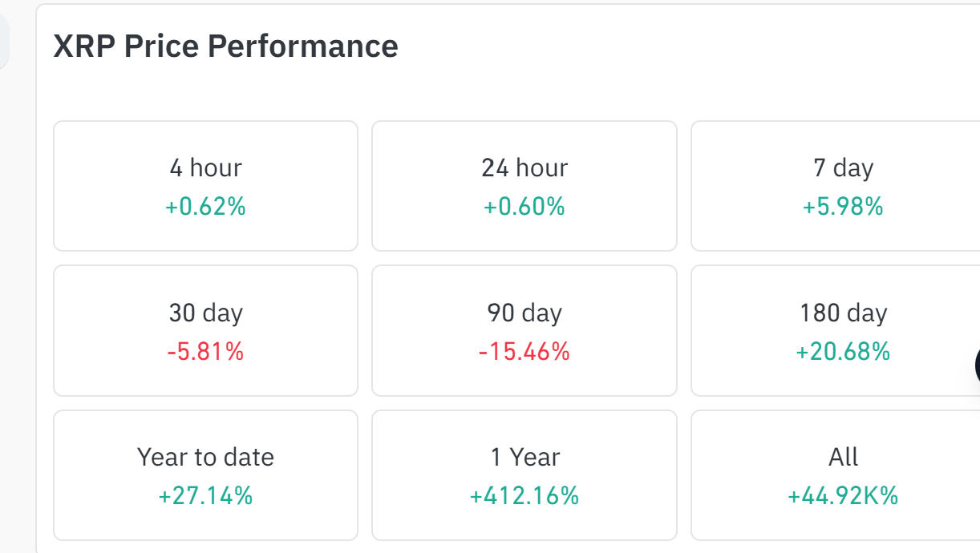The image size is (980, 553).
Task: Click the red -15.46% value
Action: pyautogui.click(x=524, y=351)
